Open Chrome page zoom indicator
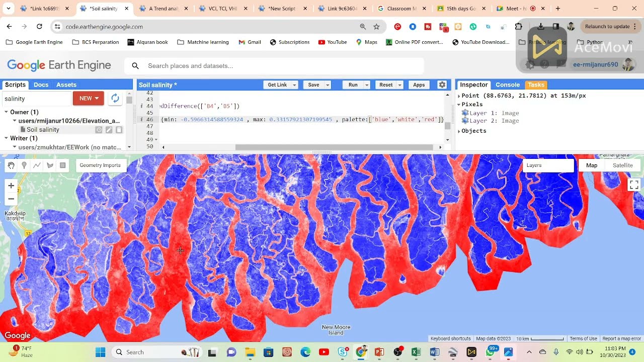This screenshot has width=644, height=362. (363, 27)
